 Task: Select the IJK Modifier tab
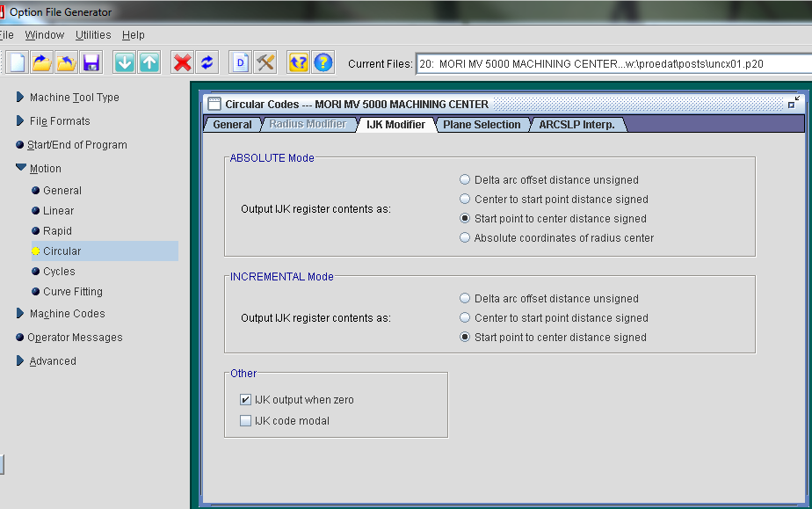pyautogui.click(x=395, y=124)
